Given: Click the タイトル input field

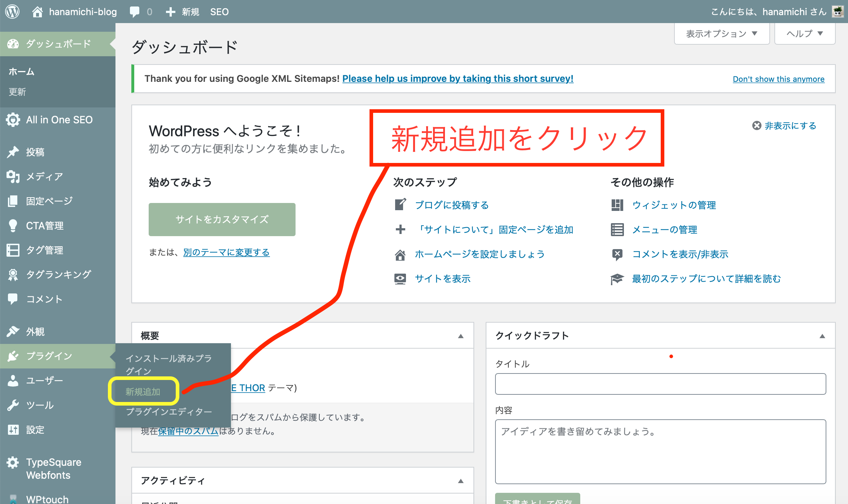Looking at the screenshot, I should pos(660,384).
